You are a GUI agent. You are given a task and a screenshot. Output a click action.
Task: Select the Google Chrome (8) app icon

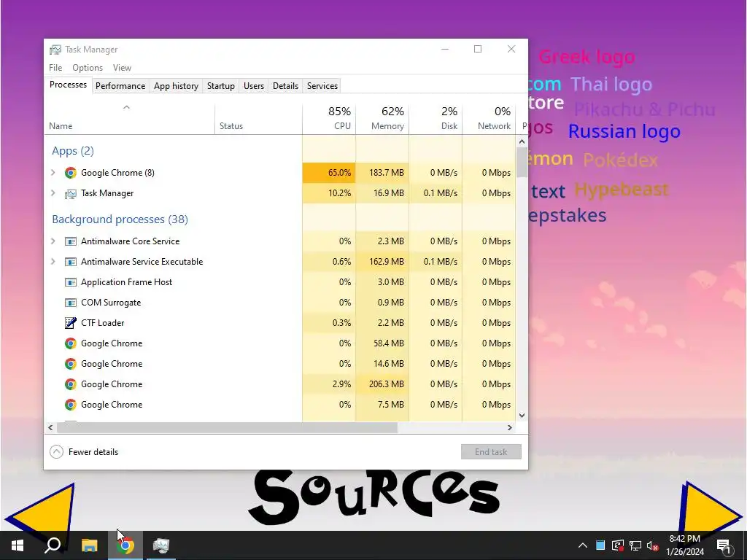click(71, 173)
